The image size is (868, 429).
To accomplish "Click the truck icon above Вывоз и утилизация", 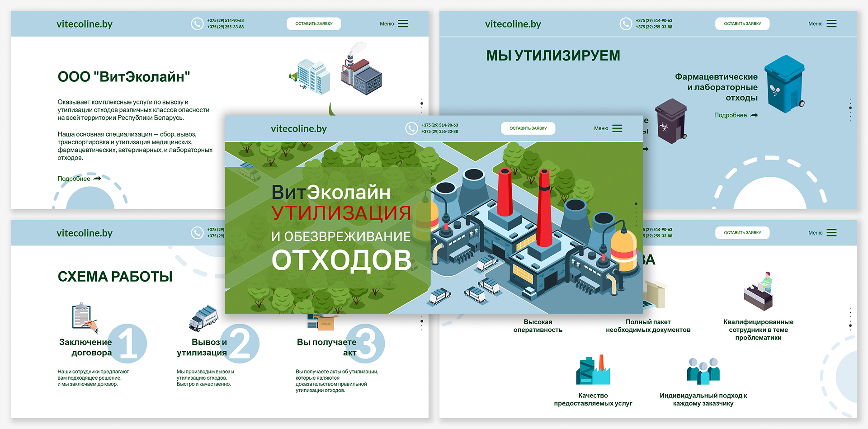I will (x=203, y=317).
